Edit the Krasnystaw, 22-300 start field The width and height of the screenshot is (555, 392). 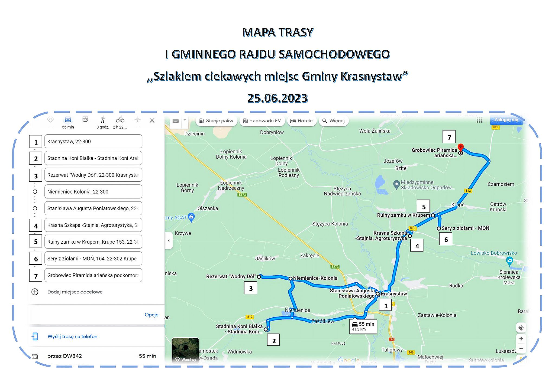click(x=93, y=142)
